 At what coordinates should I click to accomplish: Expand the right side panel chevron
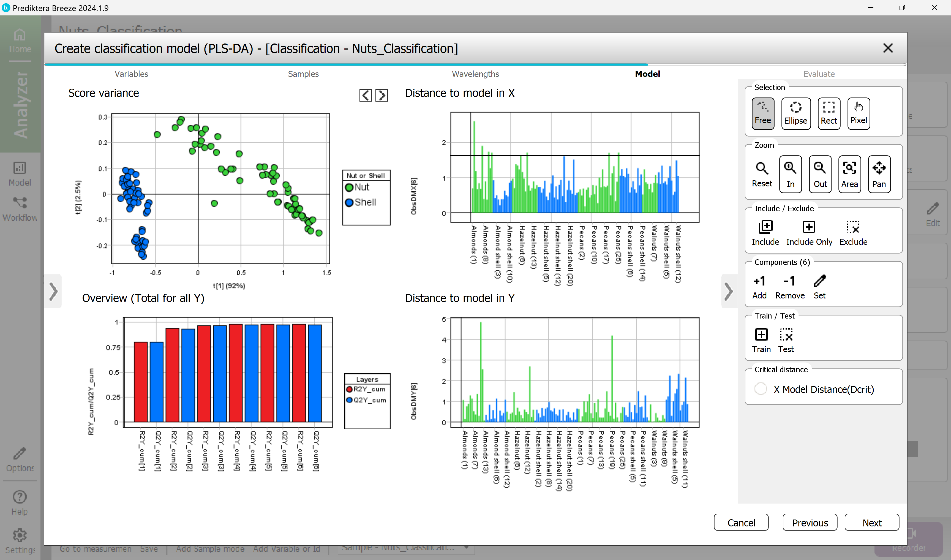click(728, 291)
